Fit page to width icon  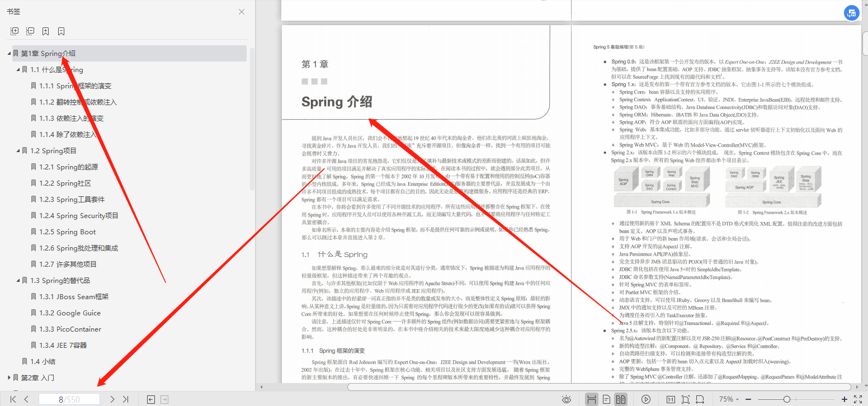click(x=700, y=399)
